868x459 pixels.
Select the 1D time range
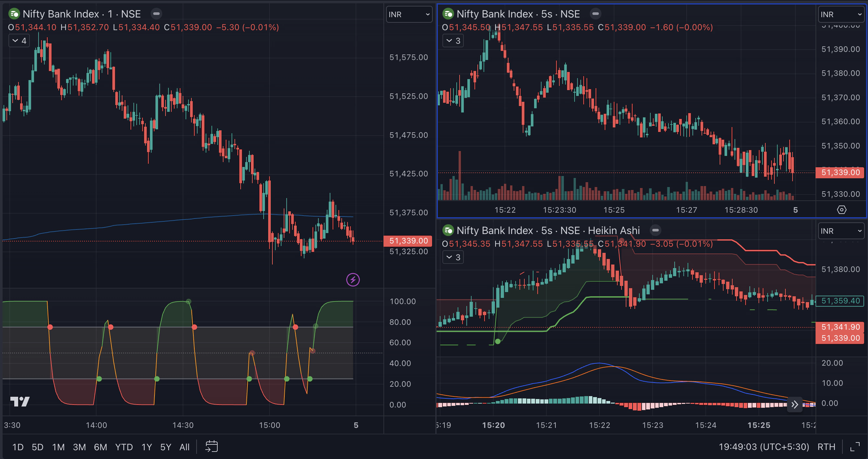click(x=18, y=447)
